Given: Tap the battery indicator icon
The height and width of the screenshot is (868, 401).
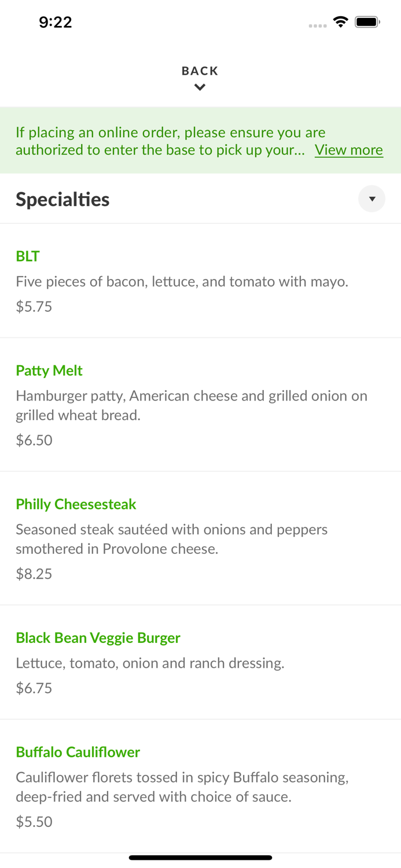Looking at the screenshot, I should click(x=367, y=21).
